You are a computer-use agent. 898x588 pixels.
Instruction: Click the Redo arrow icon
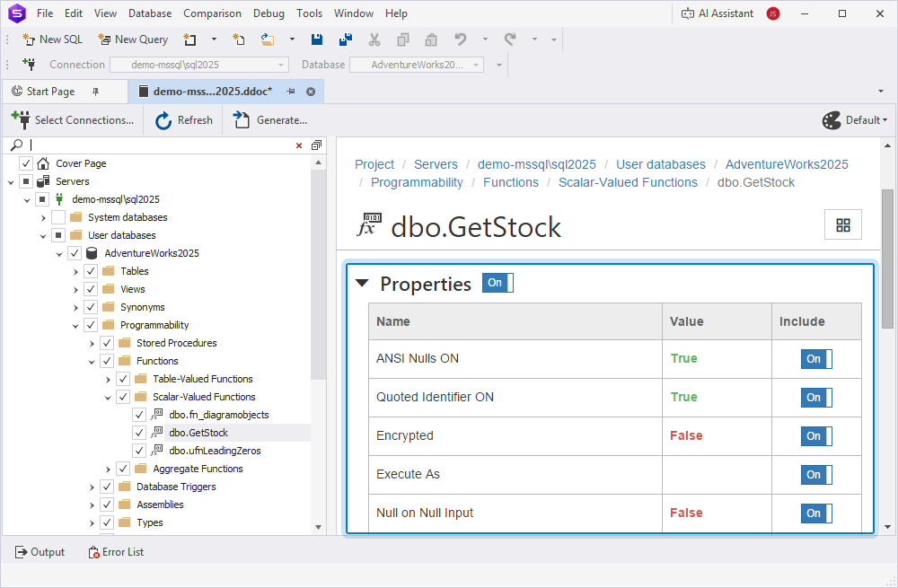coord(510,39)
